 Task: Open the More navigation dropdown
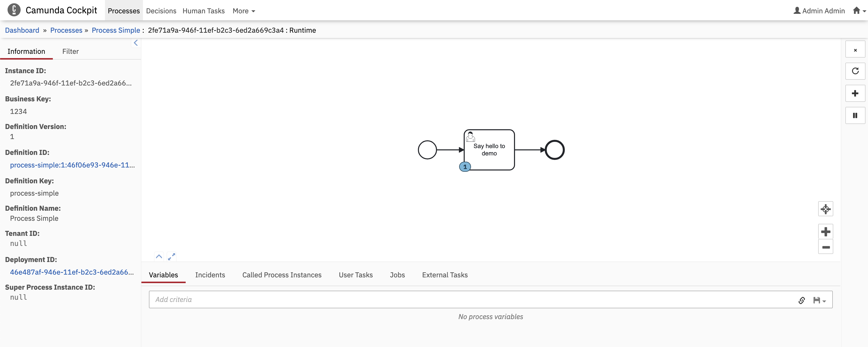click(244, 11)
